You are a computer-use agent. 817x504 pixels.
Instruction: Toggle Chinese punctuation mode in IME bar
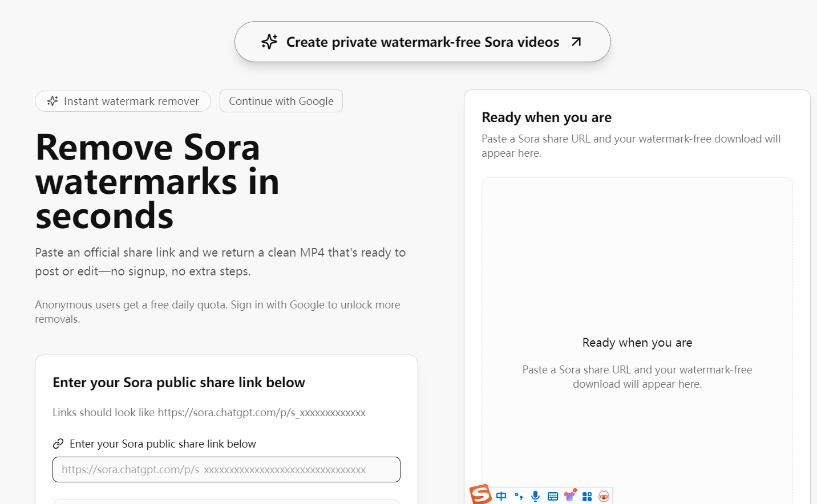pos(519,496)
